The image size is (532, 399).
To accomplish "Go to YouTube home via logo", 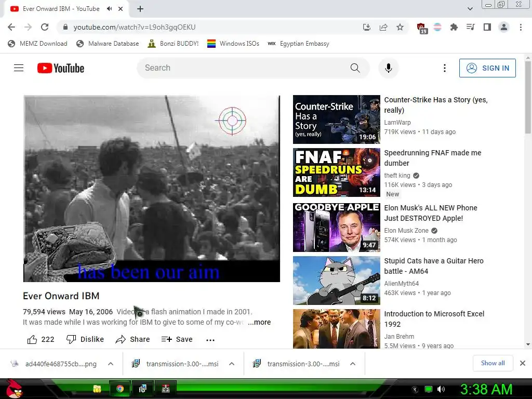I will (x=61, y=68).
